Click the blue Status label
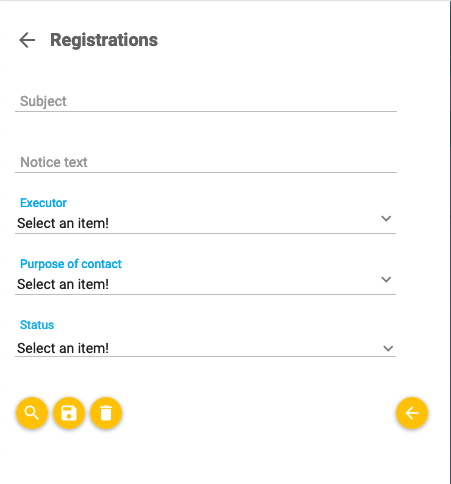 [x=37, y=325]
